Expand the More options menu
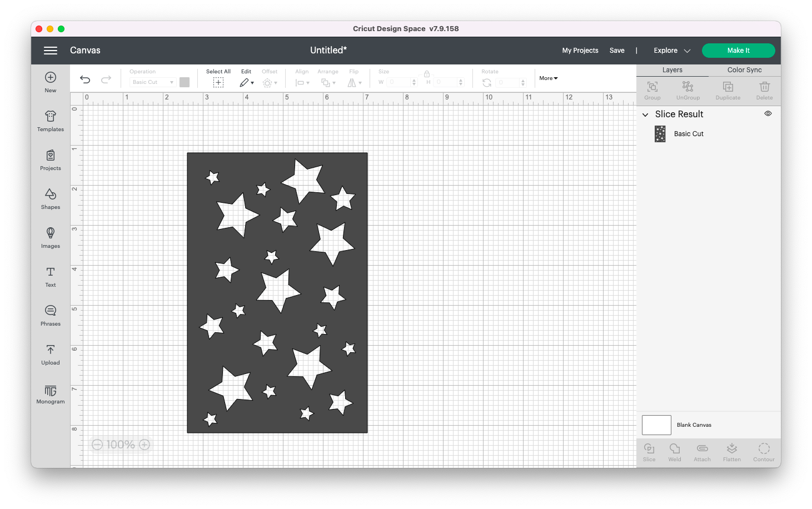Screen dimensions: 812x509 (x=547, y=78)
